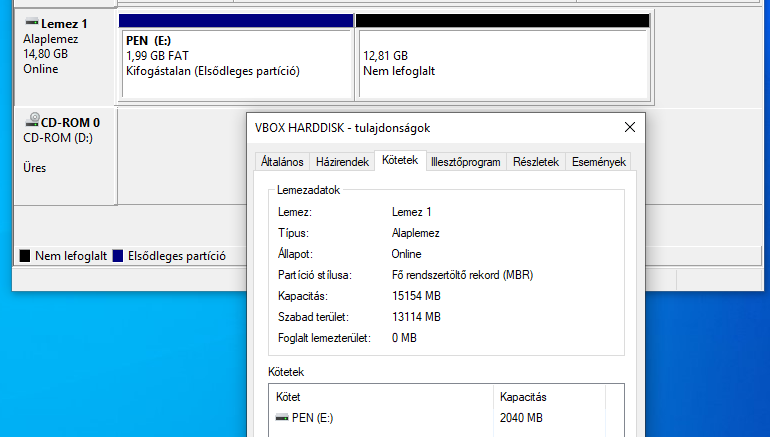Click the 'Fő rendszertöltő rekord (MBR)' value
This screenshot has width=770, height=437.
[x=463, y=275]
